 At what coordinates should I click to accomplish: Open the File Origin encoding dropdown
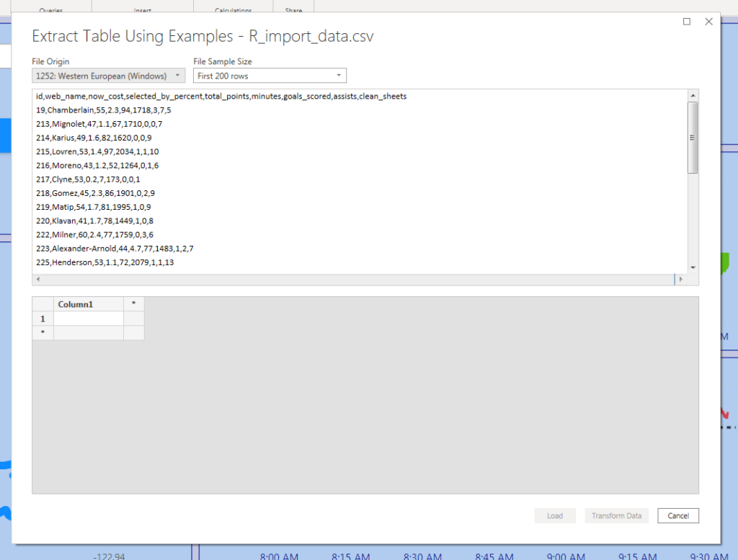pyautogui.click(x=108, y=76)
